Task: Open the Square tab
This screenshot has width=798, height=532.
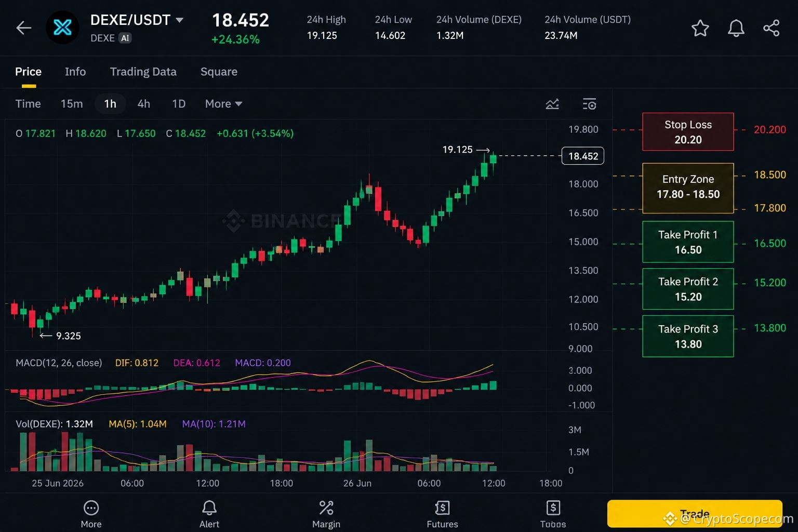Action: [219, 72]
